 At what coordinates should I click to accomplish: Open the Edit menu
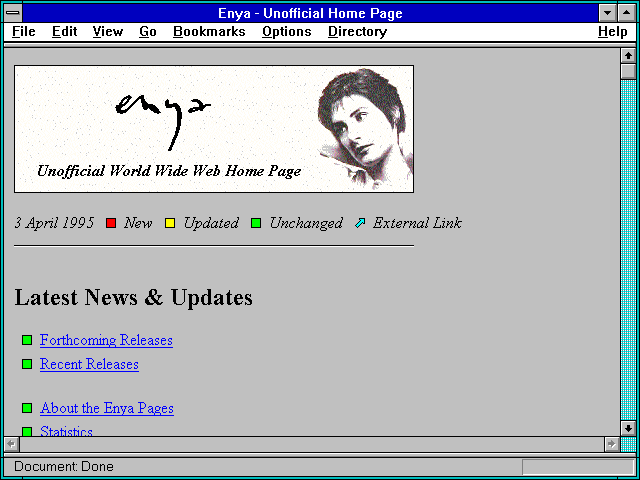point(64,31)
